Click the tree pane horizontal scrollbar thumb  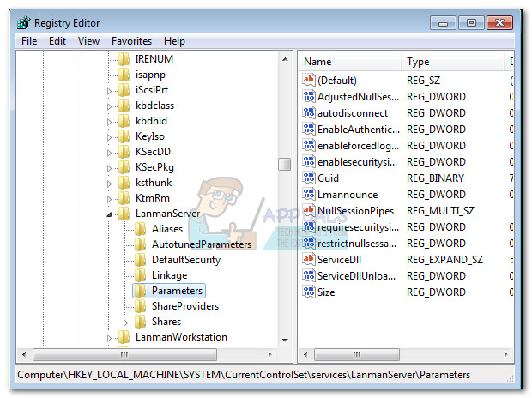point(124,354)
